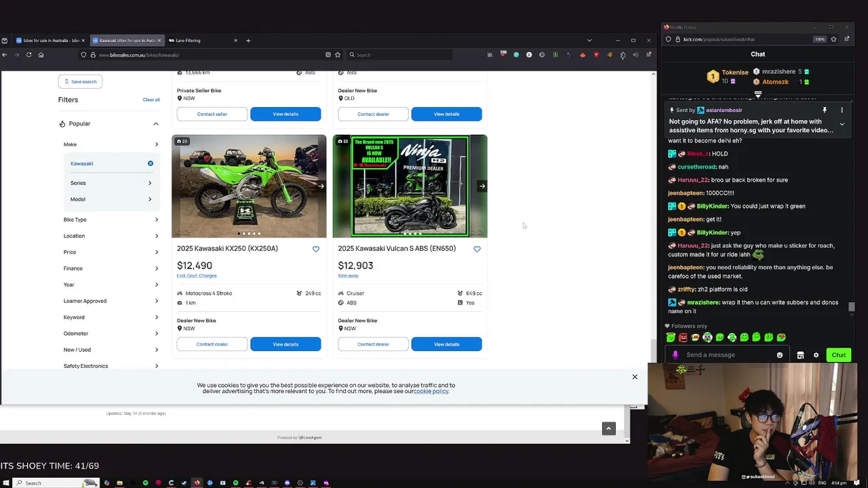Open the emoji picker in chat

780,355
